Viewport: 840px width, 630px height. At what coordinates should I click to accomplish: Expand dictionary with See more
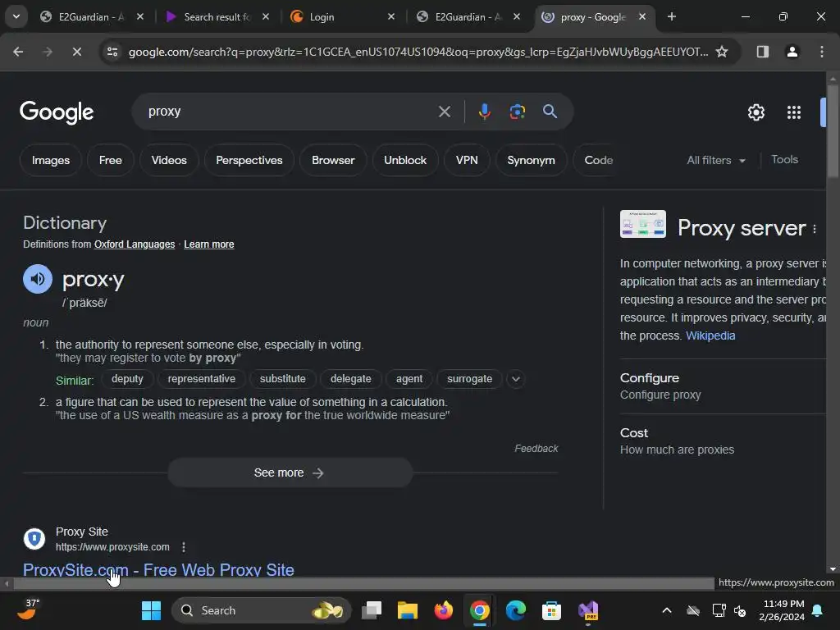(x=290, y=472)
